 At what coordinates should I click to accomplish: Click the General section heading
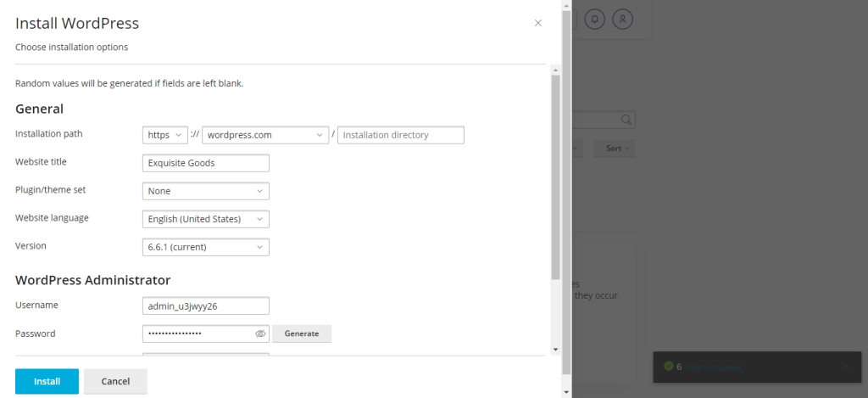pyautogui.click(x=39, y=109)
